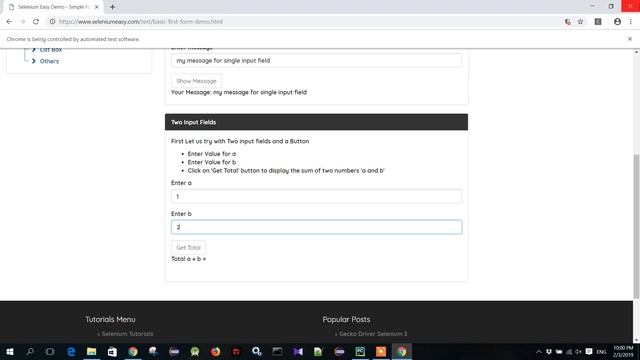
Task: Open File Explorer from taskbar
Action: click(x=91, y=351)
